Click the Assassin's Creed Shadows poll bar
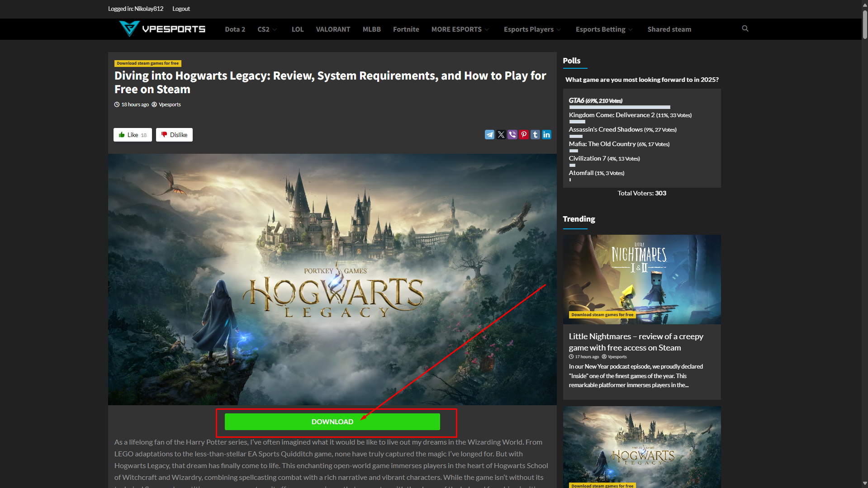Image resolution: width=868 pixels, height=488 pixels. (x=575, y=136)
